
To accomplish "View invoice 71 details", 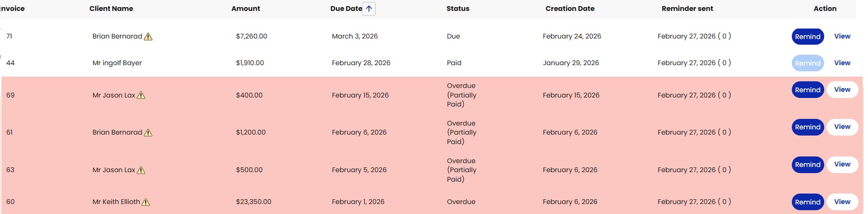I will click(842, 36).
